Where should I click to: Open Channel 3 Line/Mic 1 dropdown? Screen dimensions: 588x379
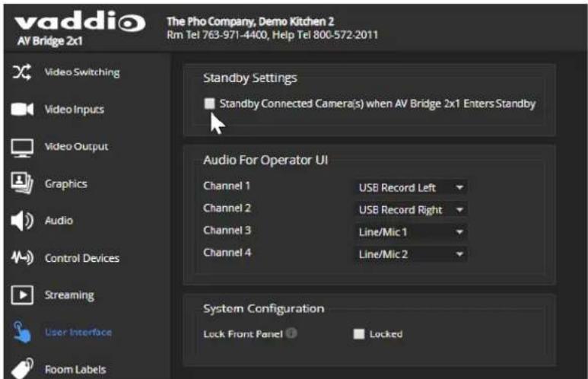click(x=411, y=232)
